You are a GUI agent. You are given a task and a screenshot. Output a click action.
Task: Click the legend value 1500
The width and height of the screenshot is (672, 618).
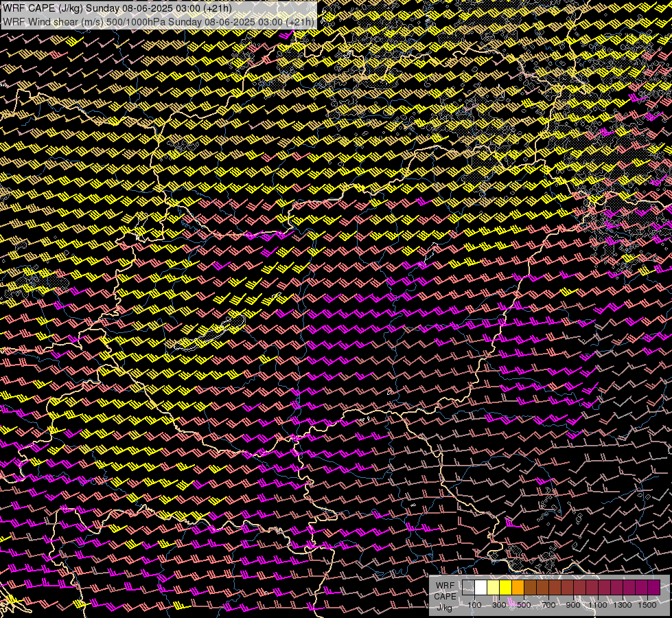pyautogui.click(x=647, y=605)
